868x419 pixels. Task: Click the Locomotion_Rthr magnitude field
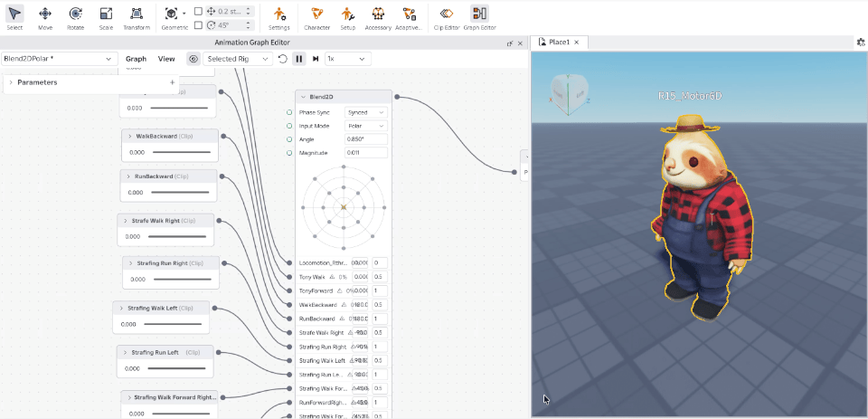(380, 262)
